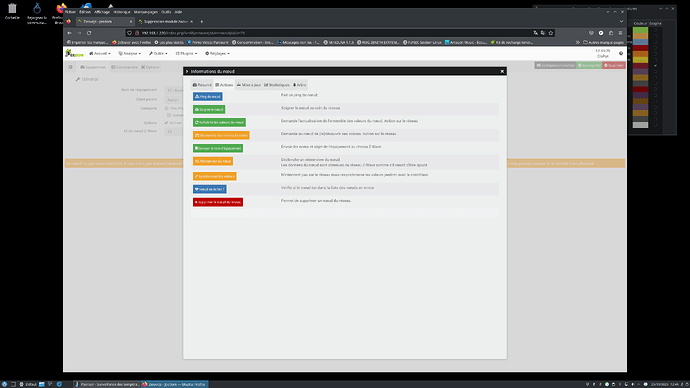The width and height of the screenshot is (690, 388).
Task: Open Firefox Outils menu
Action: tap(166, 12)
